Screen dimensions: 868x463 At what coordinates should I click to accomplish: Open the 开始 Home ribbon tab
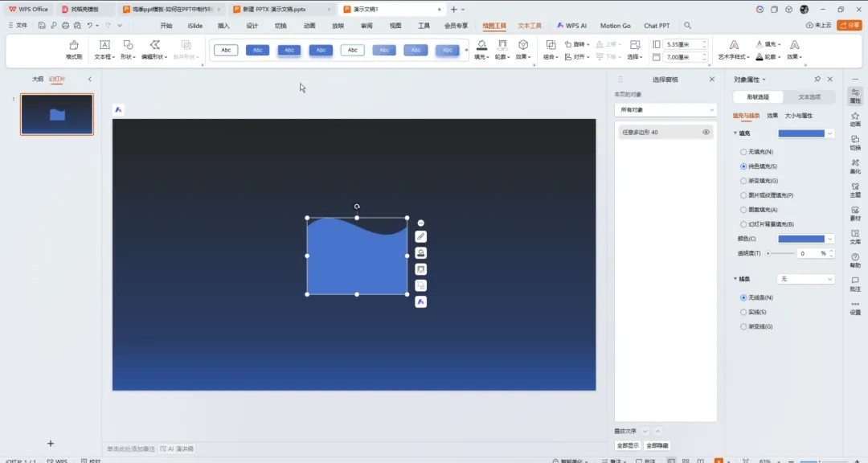166,26
